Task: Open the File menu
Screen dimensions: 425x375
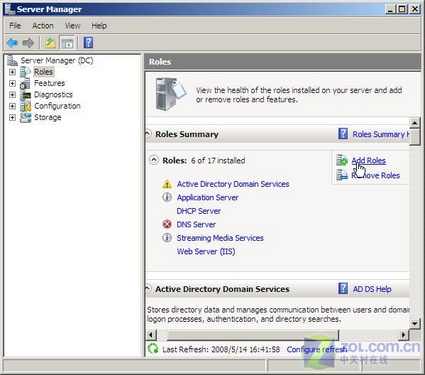Action: pyautogui.click(x=15, y=26)
